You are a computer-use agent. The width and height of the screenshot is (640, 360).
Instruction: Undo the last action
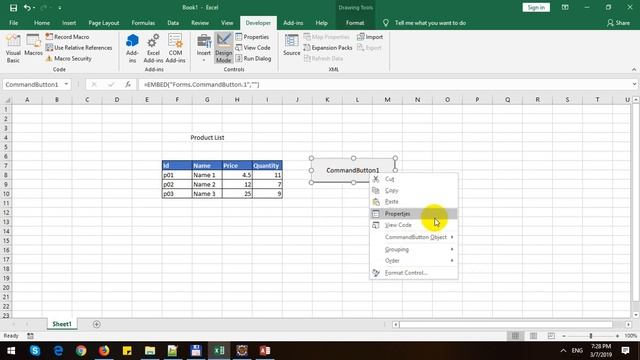[27, 7]
